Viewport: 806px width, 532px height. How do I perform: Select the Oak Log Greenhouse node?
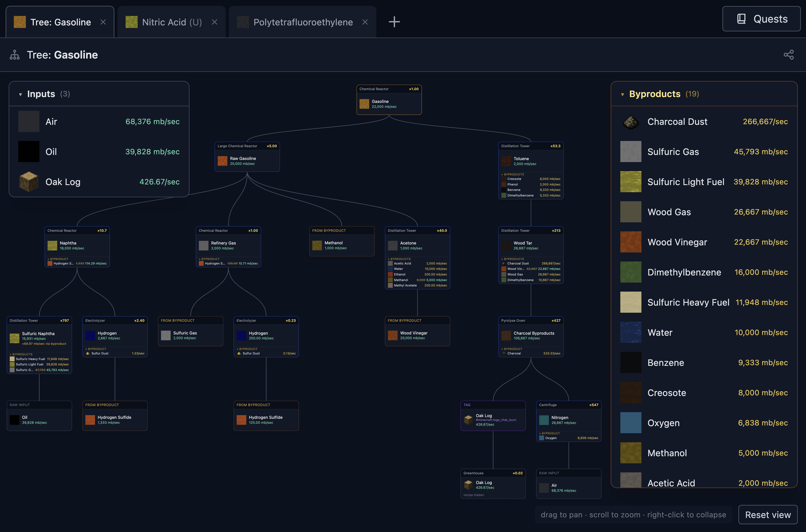tap(493, 484)
